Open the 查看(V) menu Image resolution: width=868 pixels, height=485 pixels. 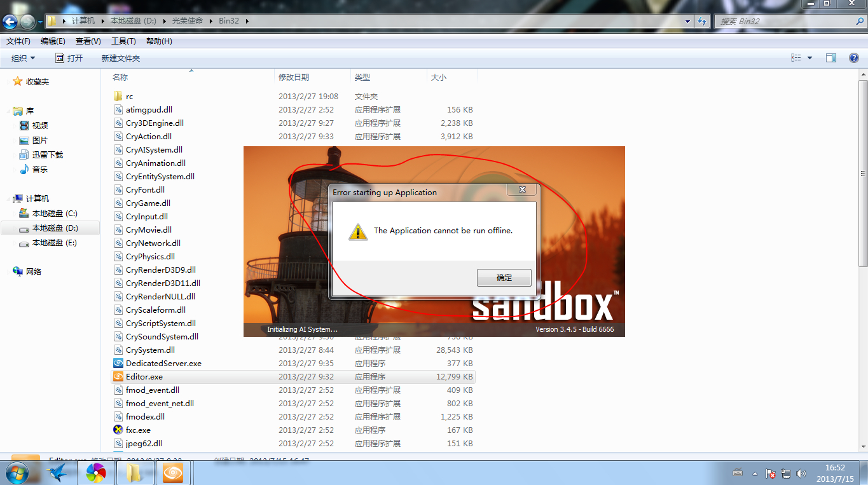click(x=88, y=41)
